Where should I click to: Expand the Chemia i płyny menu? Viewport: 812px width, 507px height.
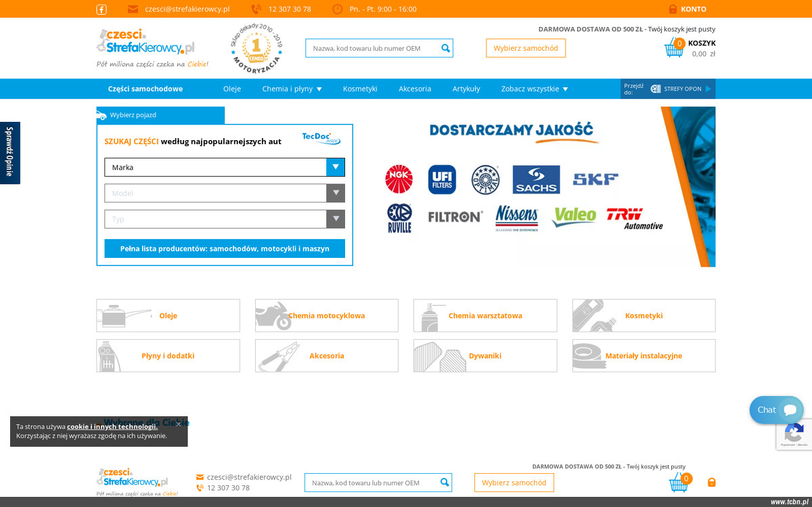pos(292,89)
